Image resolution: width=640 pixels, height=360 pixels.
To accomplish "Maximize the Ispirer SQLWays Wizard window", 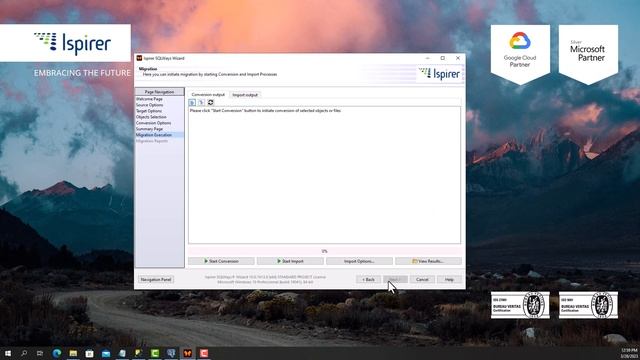I will 442,58.
